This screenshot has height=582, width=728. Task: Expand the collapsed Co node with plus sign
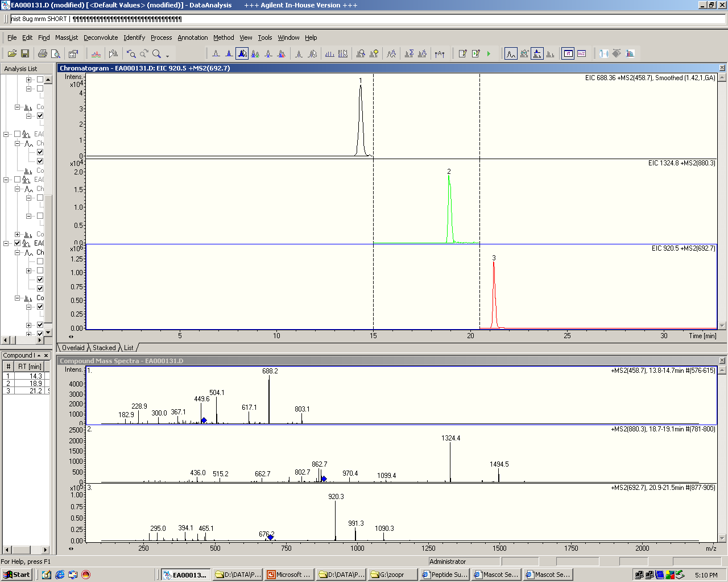(x=18, y=234)
